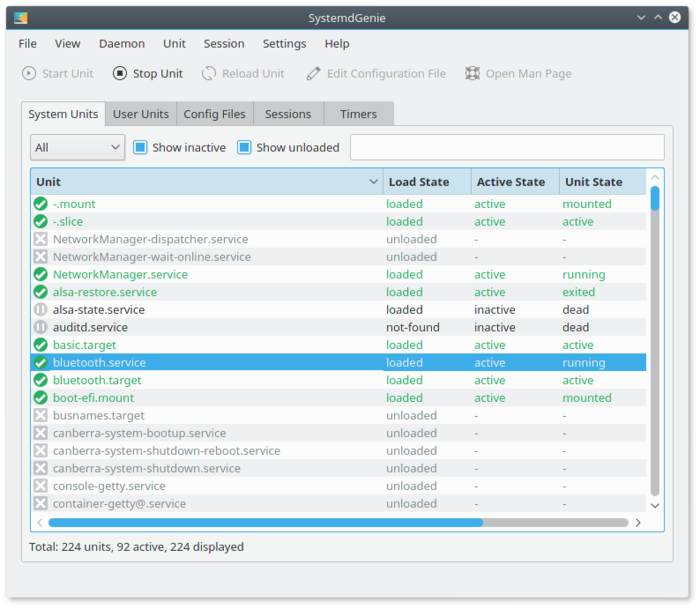Open Man Page via its toolbar icon
The image size is (700, 609).
(473, 73)
